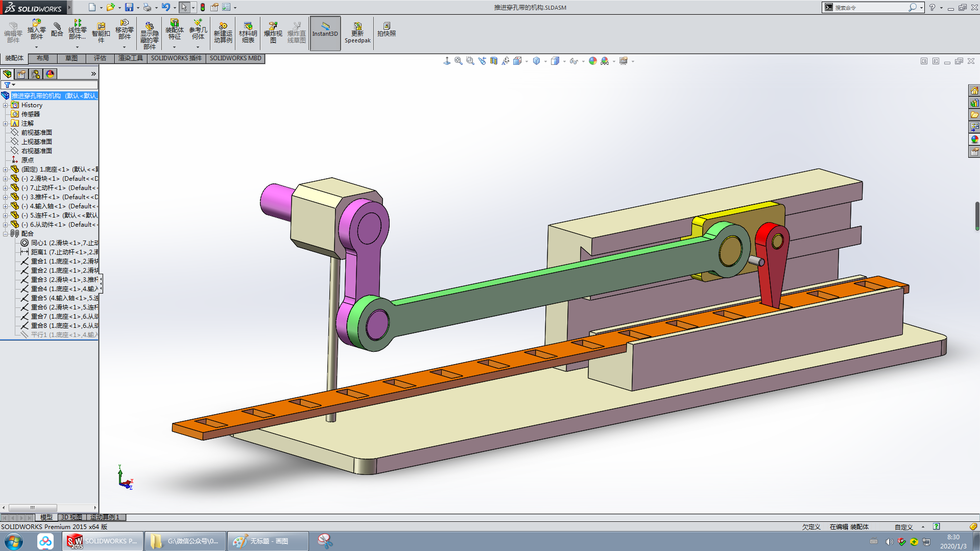980x551 pixels.
Task: Open 装配体特征 dropdown arrow
Action: [174, 47]
